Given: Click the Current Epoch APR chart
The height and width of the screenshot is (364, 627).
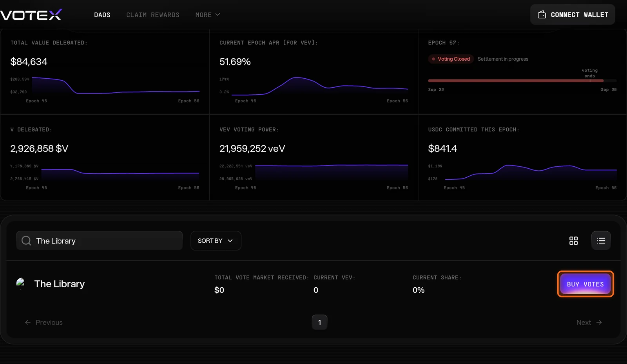Looking at the screenshot, I should (x=320, y=86).
